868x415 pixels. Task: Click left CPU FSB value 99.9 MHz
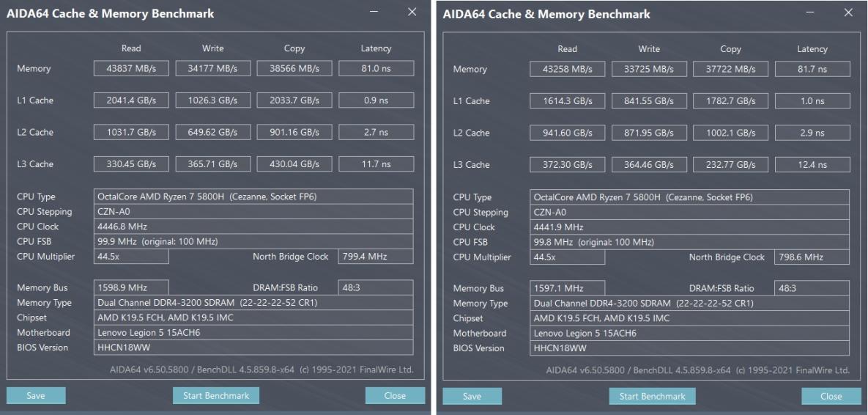[253, 241]
